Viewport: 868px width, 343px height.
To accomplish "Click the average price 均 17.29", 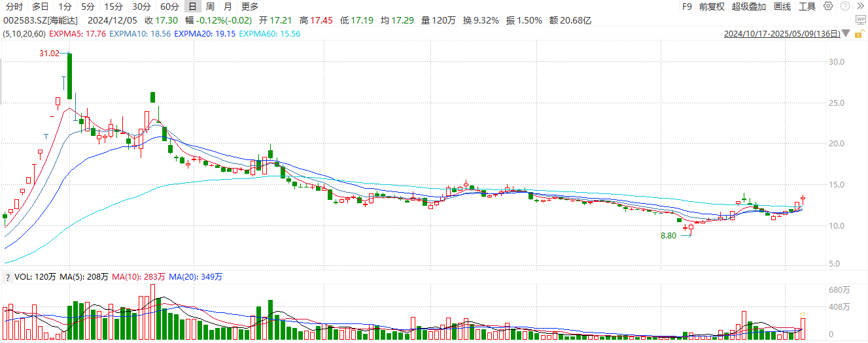I will coord(398,20).
